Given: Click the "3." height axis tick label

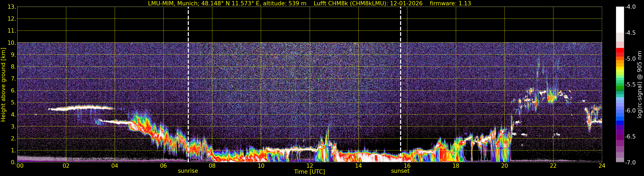Looking at the screenshot, I should (x=13, y=127).
